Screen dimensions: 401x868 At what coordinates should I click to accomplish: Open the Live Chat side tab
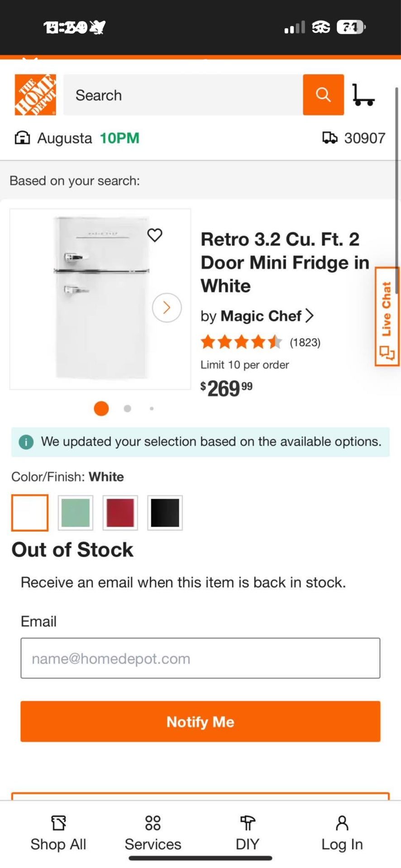click(387, 316)
